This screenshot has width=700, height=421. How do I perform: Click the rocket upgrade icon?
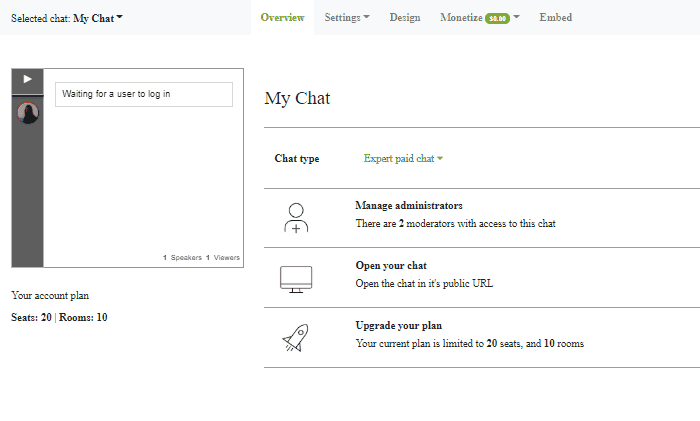[x=296, y=338]
